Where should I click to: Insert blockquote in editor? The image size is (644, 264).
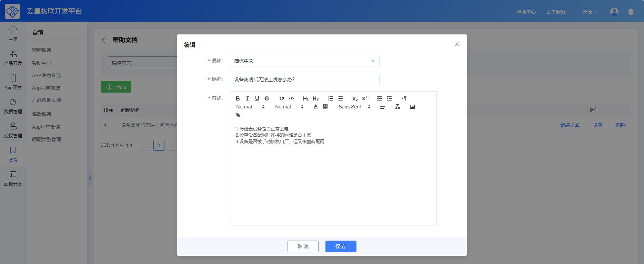(282, 98)
